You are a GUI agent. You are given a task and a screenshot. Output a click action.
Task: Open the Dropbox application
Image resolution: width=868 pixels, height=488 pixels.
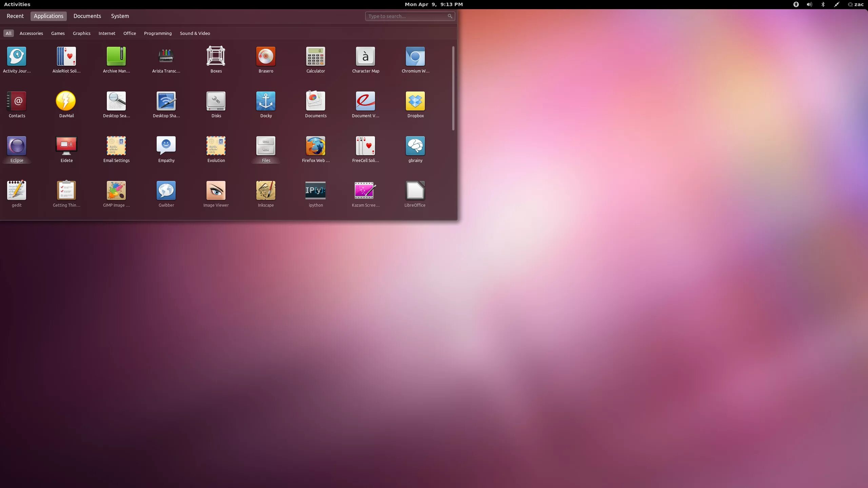(415, 101)
